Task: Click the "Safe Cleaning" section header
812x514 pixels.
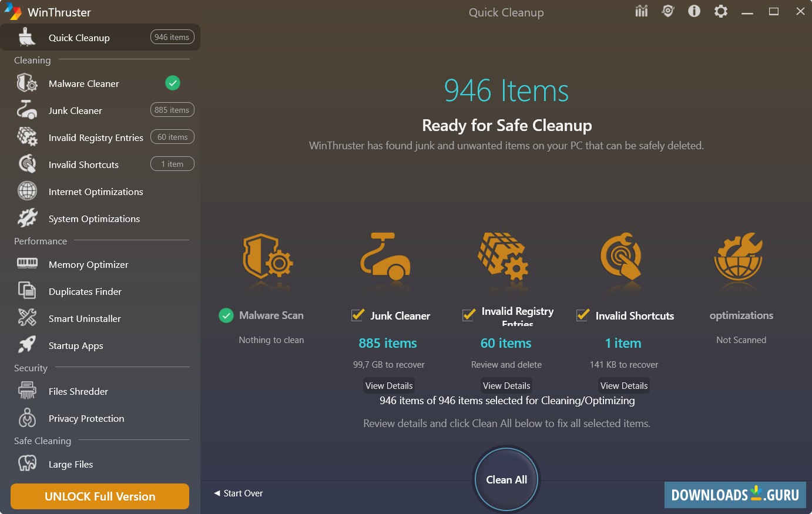Action: (x=42, y=441)
